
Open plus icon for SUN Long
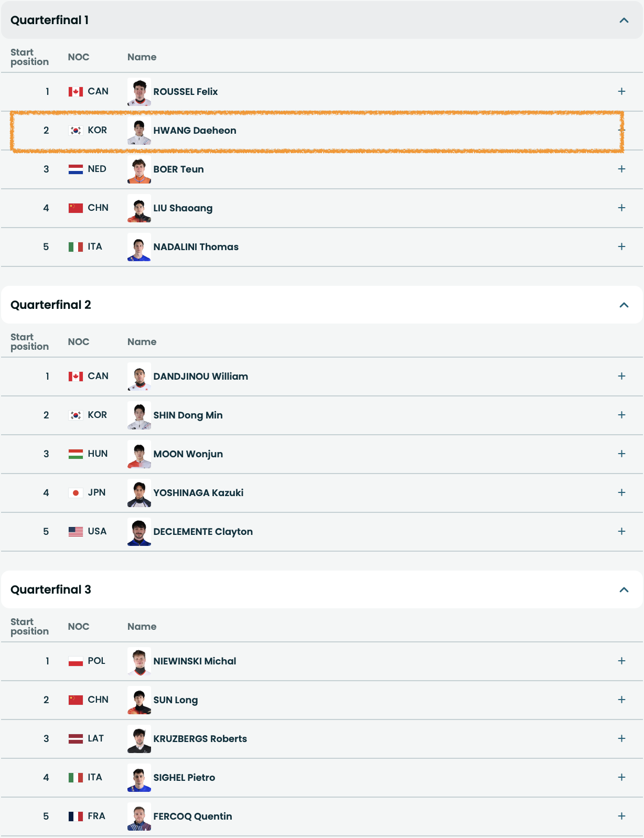621,700
